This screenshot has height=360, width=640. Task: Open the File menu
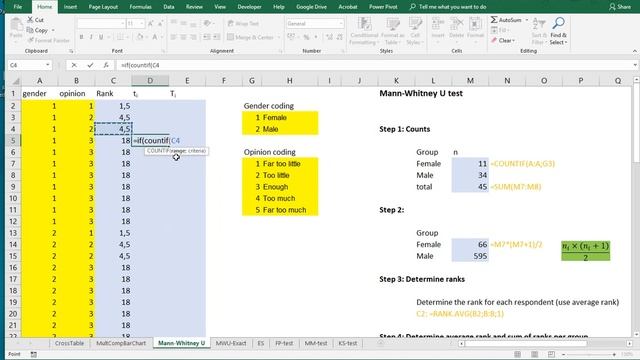coord(18,7)
